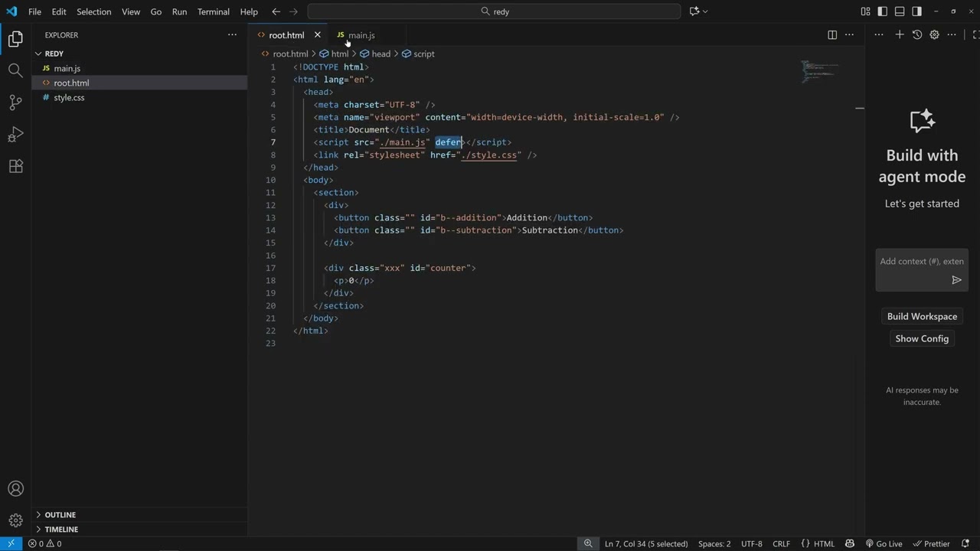Click the VS Code logo icon
This screenshot has height=551, width=980.
click(11, 11)
